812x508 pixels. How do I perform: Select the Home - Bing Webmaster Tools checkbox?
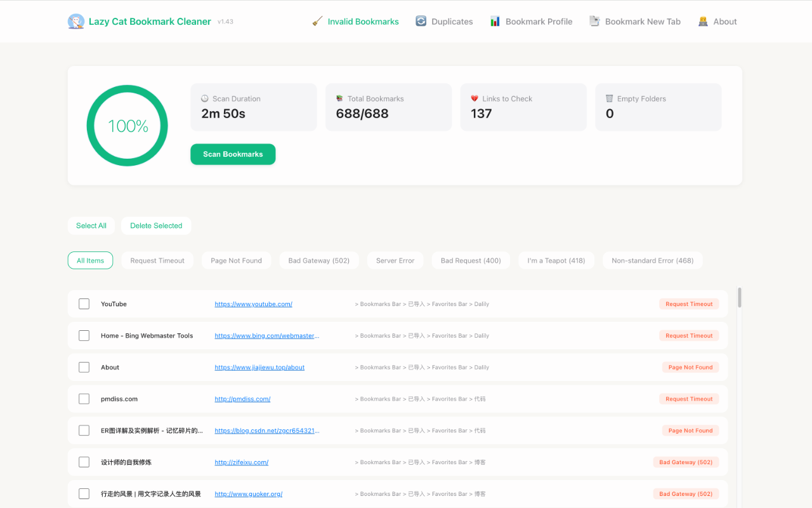point(84,336)
